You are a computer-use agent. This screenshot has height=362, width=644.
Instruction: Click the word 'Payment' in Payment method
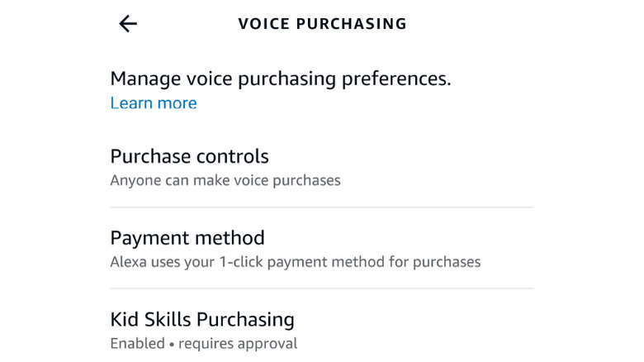(148, 238)
